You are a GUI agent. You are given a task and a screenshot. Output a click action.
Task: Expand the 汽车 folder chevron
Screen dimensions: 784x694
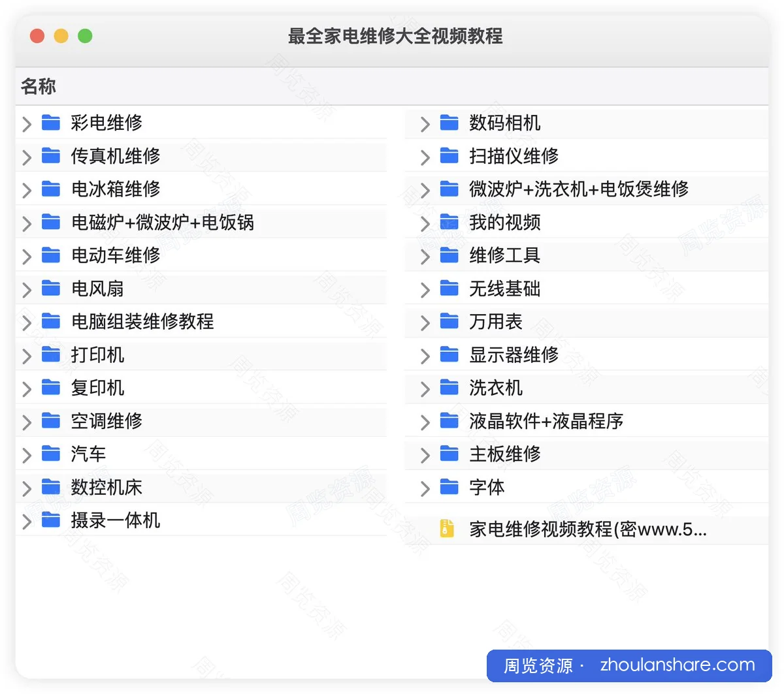click(x=27, y=455)
